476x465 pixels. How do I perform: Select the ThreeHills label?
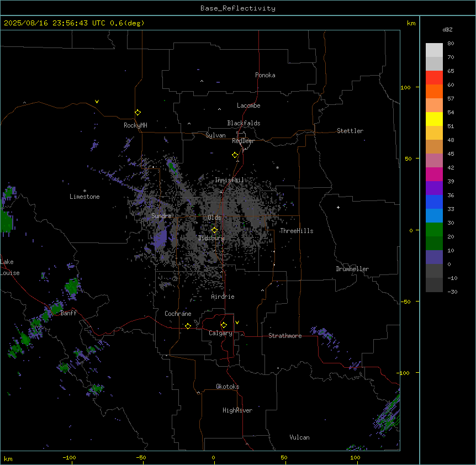(297, 231)
